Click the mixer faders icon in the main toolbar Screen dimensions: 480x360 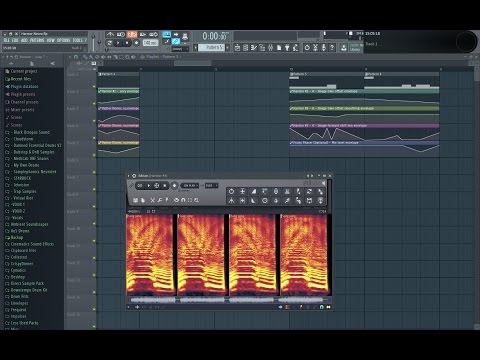[271, 48]
